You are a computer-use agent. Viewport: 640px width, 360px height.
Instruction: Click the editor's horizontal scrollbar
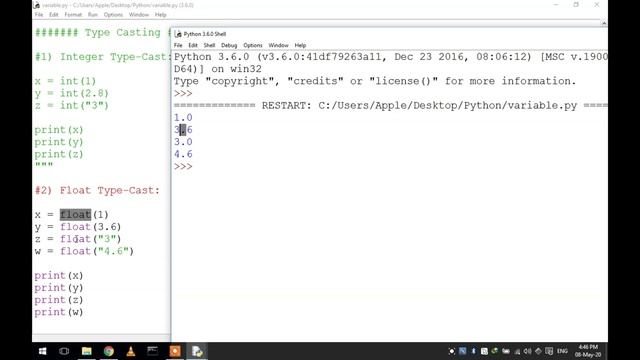101,338
